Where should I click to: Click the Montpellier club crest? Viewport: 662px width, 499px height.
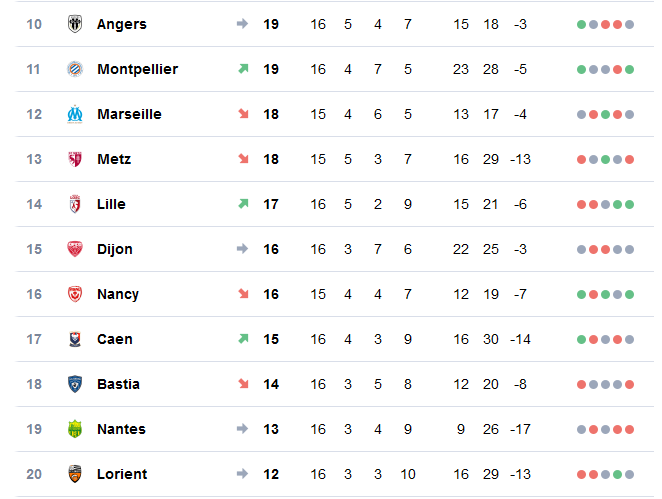tap(75, 69)
